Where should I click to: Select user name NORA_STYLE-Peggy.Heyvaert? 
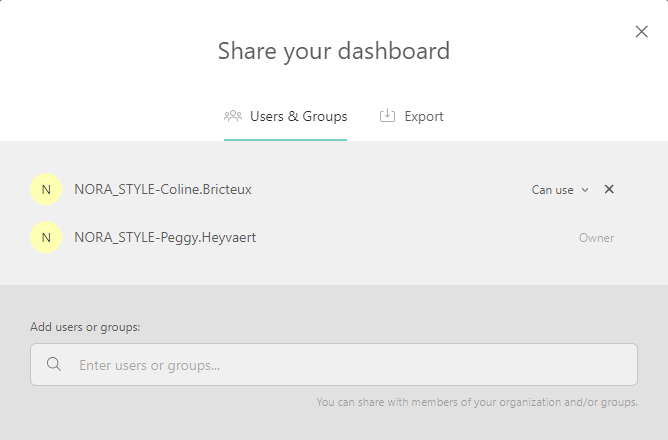pyautogui.click(x=165, y=237)
